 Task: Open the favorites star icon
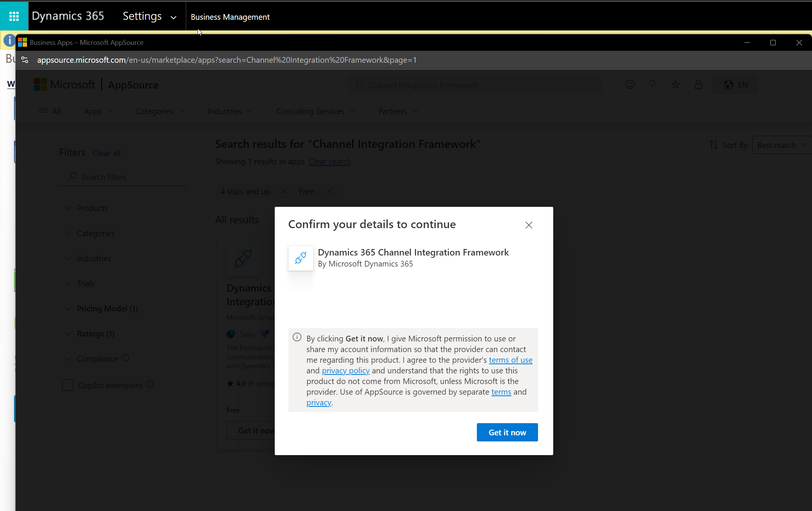click(x=675, y=84)
